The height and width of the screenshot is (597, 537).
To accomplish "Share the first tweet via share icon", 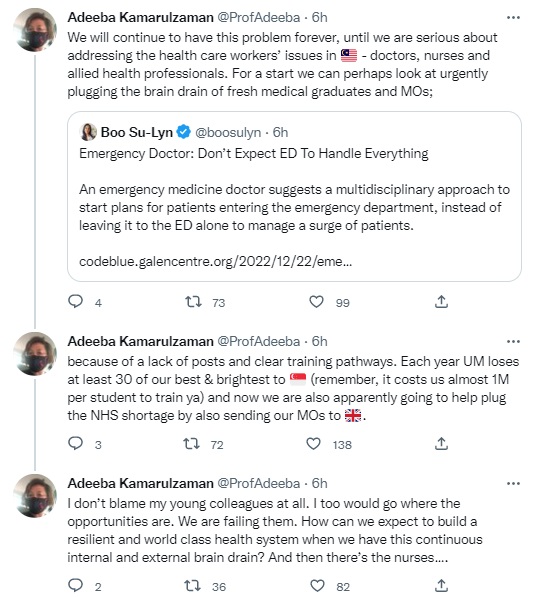I will point(441,302).
